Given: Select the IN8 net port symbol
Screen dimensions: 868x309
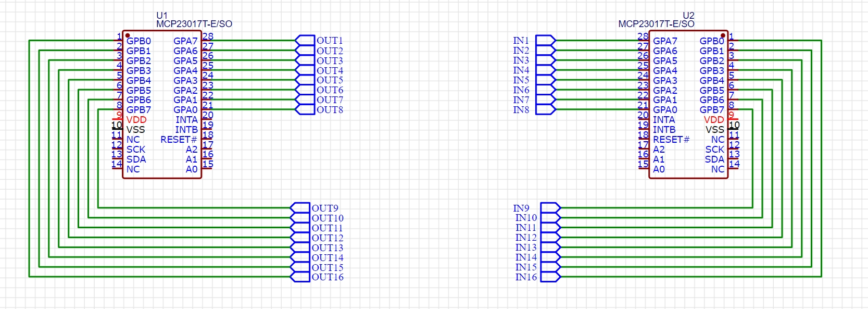Looking at the screenshot, I should coord(546,109).
